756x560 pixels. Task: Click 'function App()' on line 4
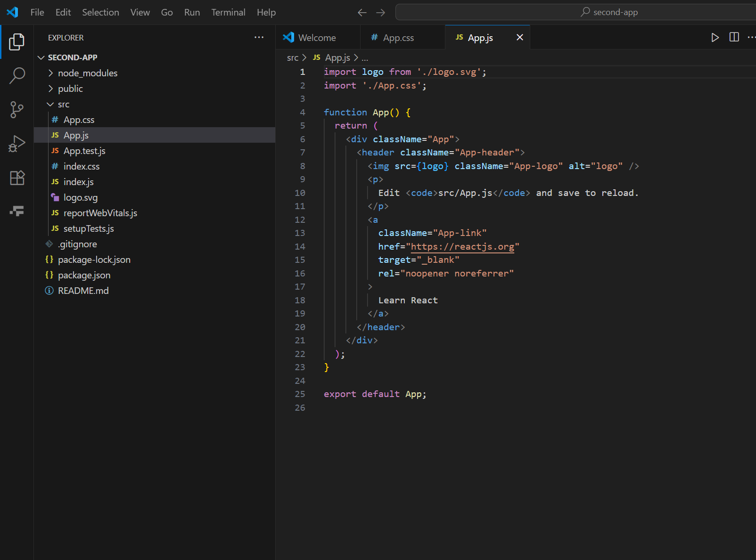coord(362,113)
